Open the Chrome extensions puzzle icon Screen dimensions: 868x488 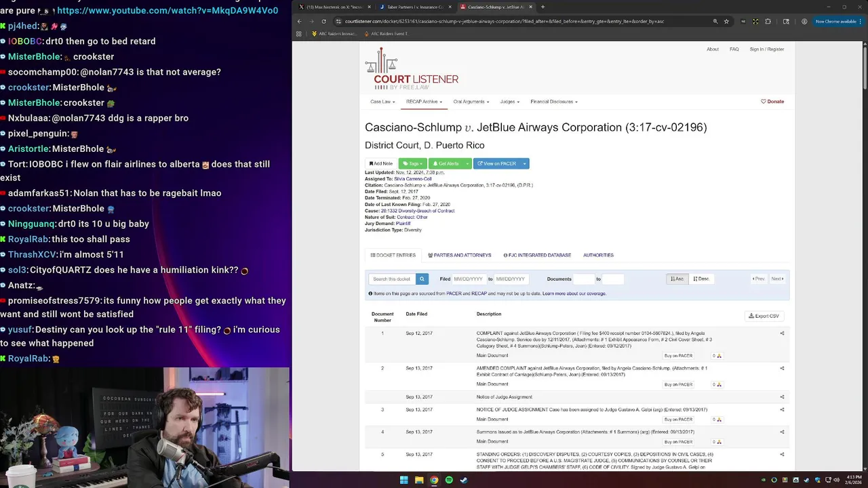click(768, 21)
